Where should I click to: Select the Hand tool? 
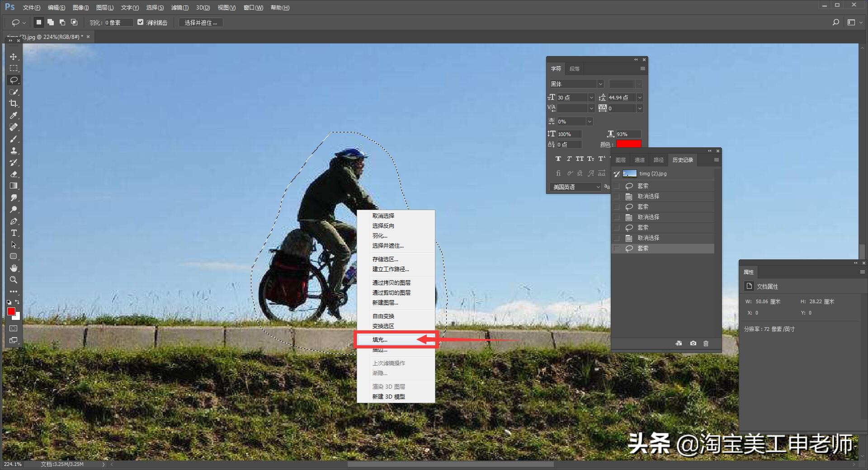[14, 268]
